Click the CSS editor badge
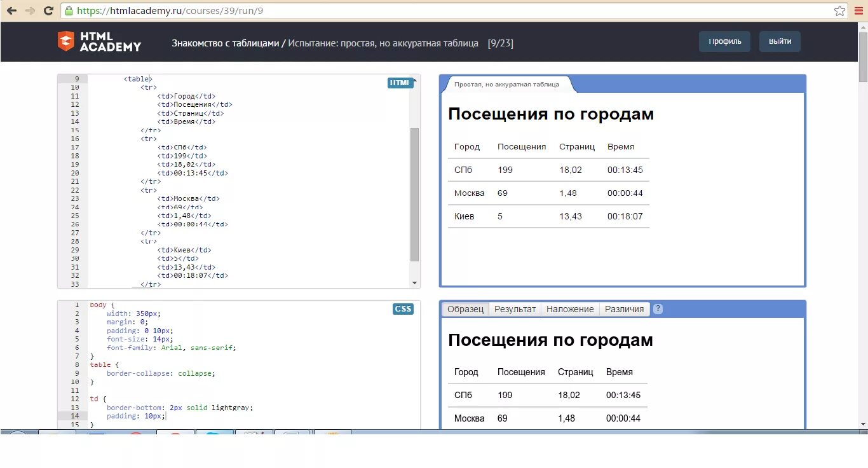The width and height of the screenshot is (868, 468). click(403, 309)
